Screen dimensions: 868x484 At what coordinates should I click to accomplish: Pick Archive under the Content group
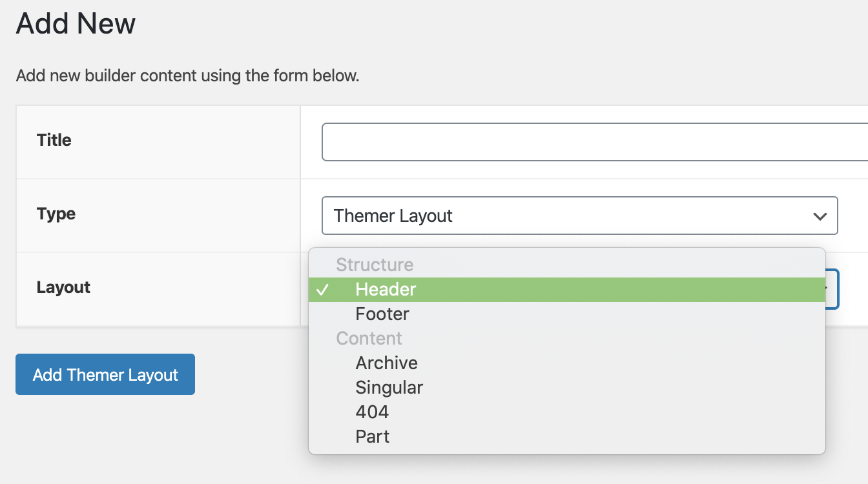pos(386,363)
